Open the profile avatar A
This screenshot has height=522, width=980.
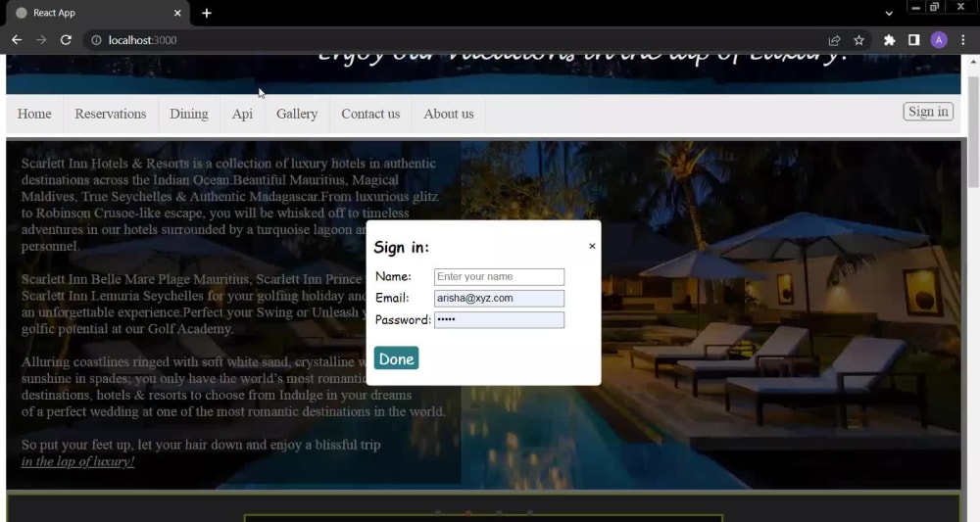(938, 40)
